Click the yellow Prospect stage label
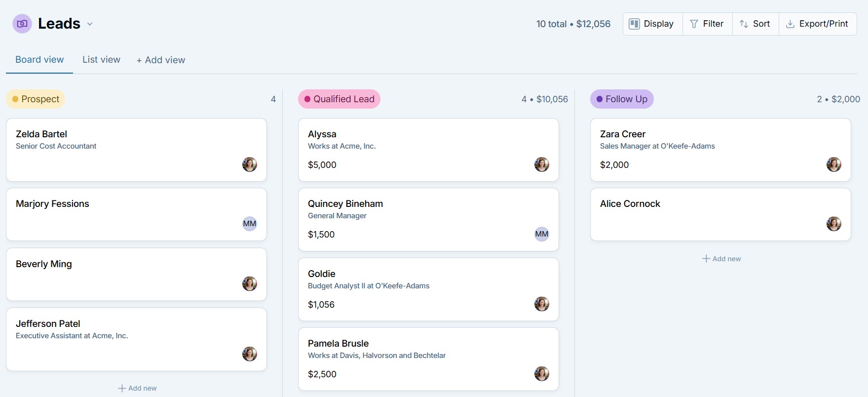The width and height of the screenshot is (868, 397). (36, 99)
